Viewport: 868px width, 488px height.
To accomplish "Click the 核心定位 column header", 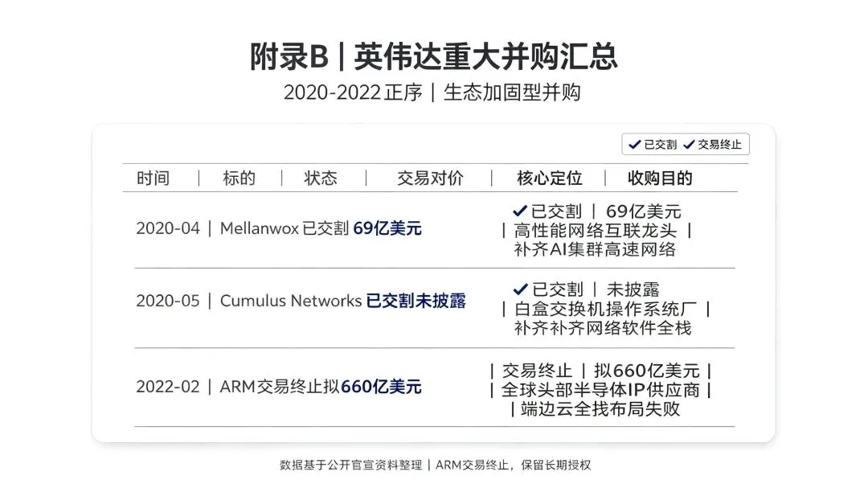I will 549,178.
